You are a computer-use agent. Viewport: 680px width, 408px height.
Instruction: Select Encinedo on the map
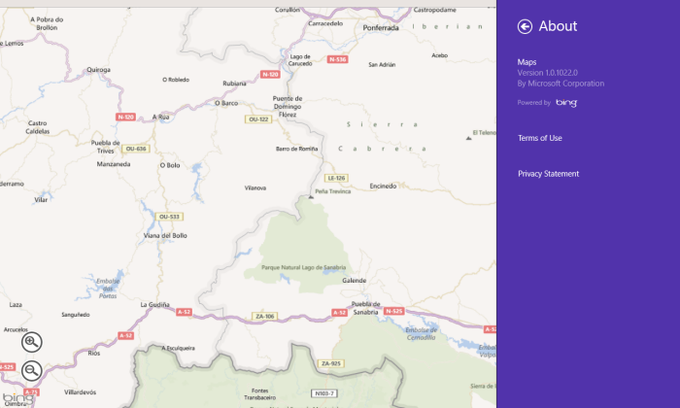[x=383, y=186]
